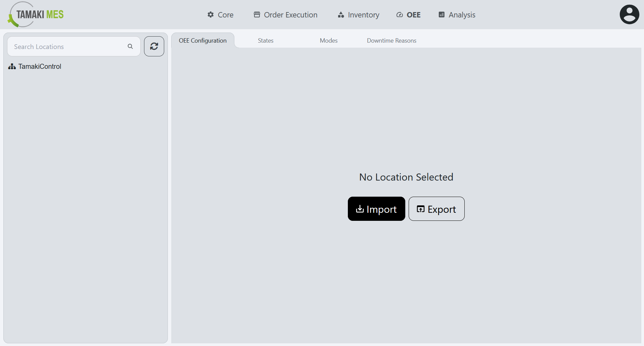This screenshot has width=644, height=346.
Task: Open the user account icon
Action: coord(629,14)
